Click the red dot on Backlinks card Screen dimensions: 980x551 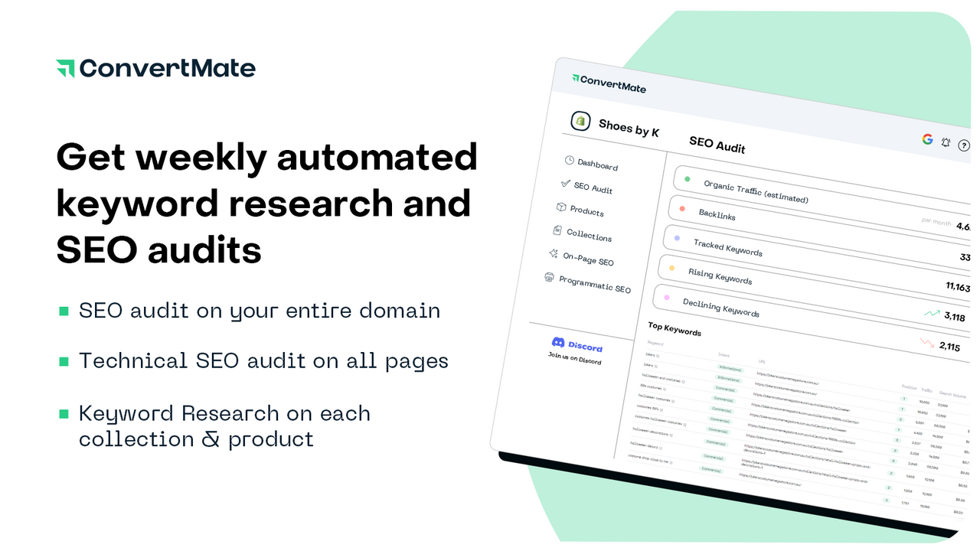pyautogui.click(x=682, y=208)
